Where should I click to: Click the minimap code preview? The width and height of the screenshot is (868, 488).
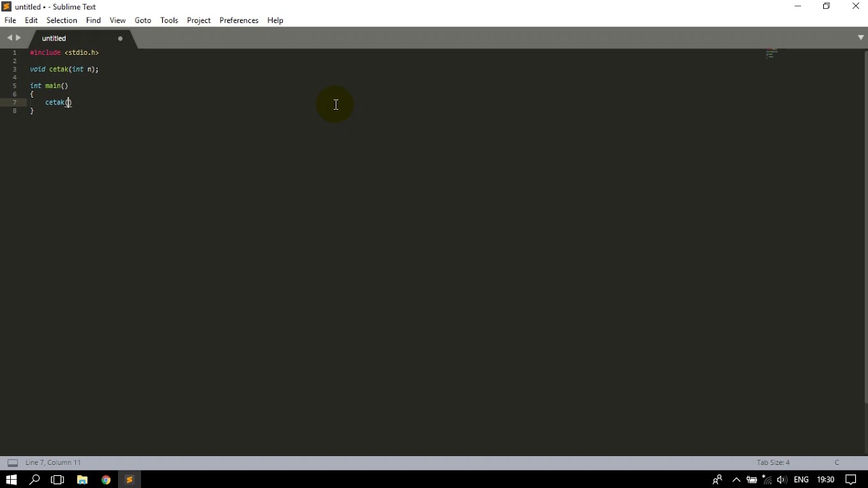click(771, 54)
